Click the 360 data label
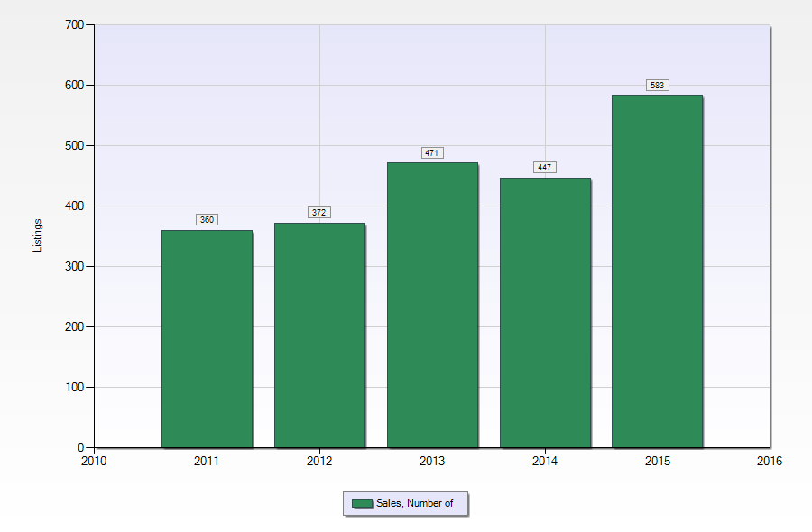The height and width of the screenshot is (532, 812). (208, 219)
